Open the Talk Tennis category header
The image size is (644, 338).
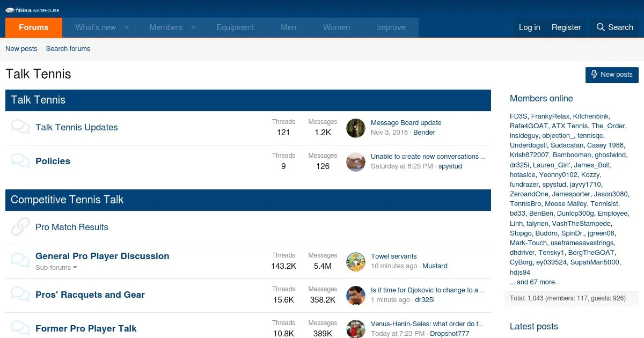(38, 100)
